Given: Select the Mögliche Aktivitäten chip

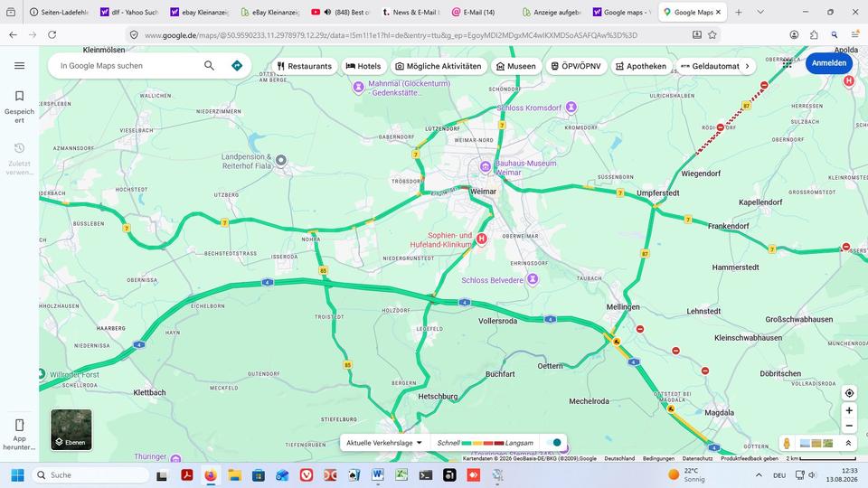Looking at the screenshot, I should pyautogui.click(x=439, y=66).
